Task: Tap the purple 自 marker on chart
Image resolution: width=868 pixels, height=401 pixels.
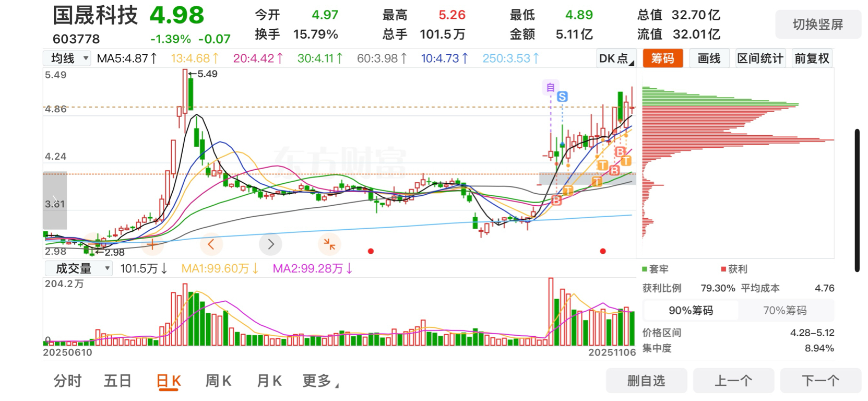Action: click(x=550, y=87)
